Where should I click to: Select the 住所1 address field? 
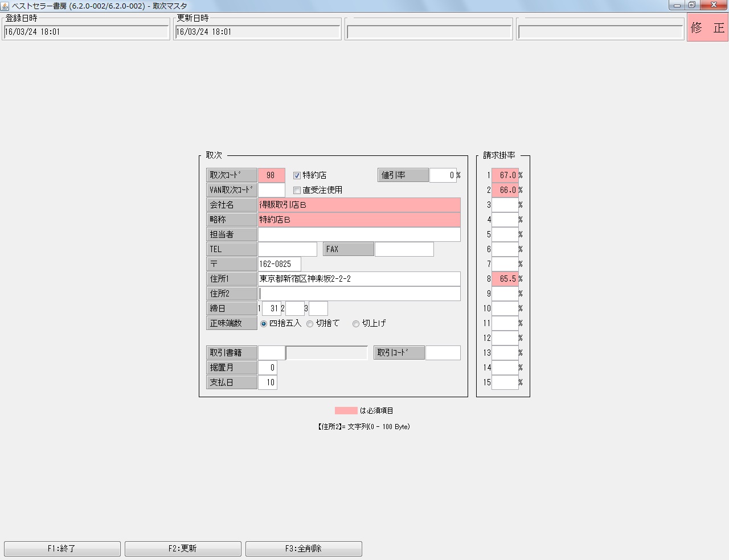click(359, 279)
